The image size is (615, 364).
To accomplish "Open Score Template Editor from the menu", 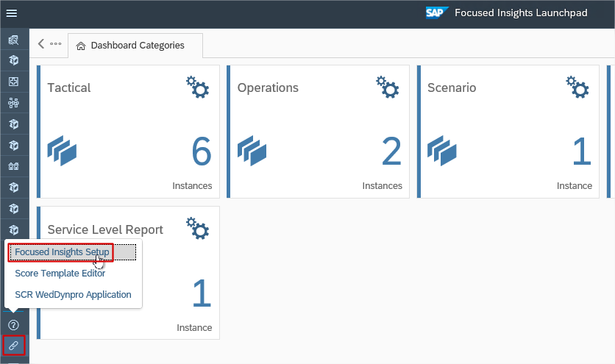I will (60, 274).
